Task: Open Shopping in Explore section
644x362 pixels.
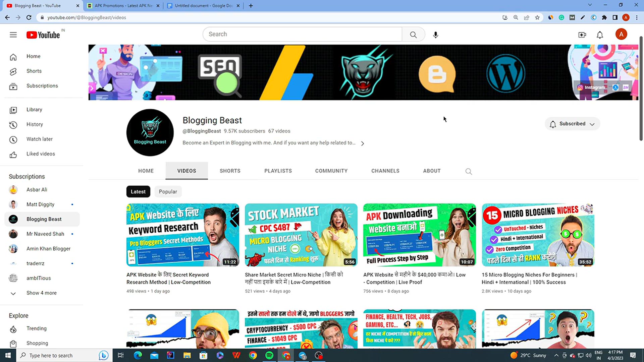Action: click(x=42, y=343)
